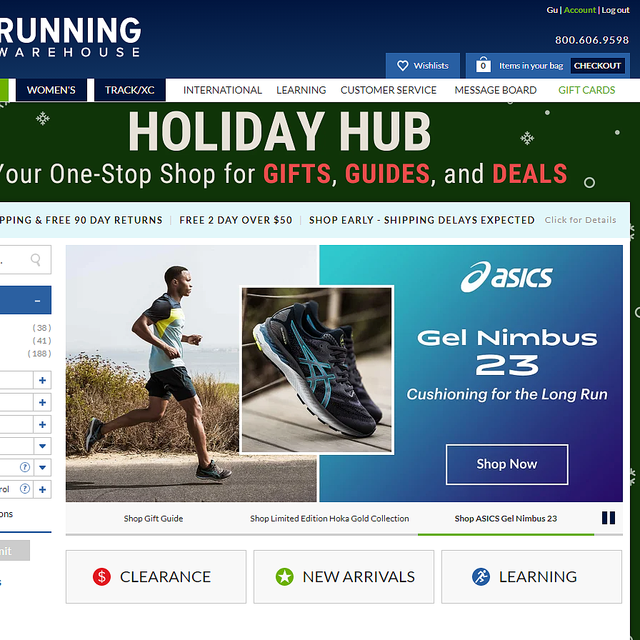640x640 pixels.
Task: Click the help icon in the 'rol' row
Action: click(x=25, y=489)
